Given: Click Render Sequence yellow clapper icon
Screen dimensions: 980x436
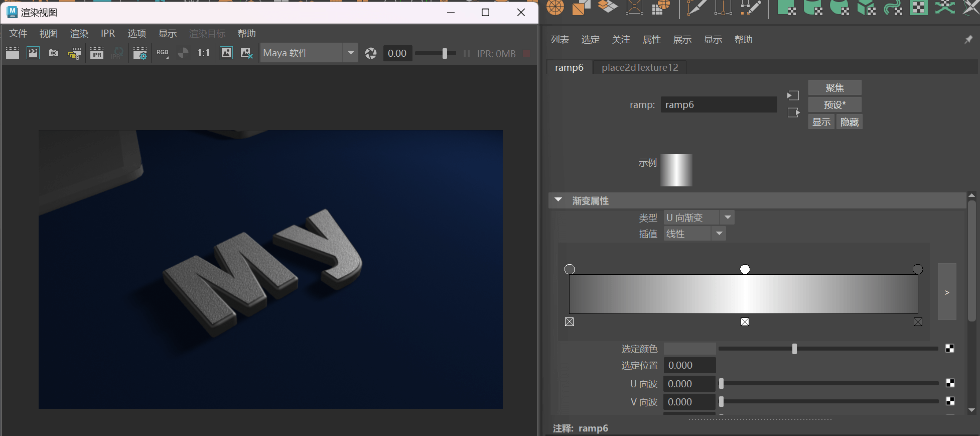Looking at the screenshot, I should (74, 53).
